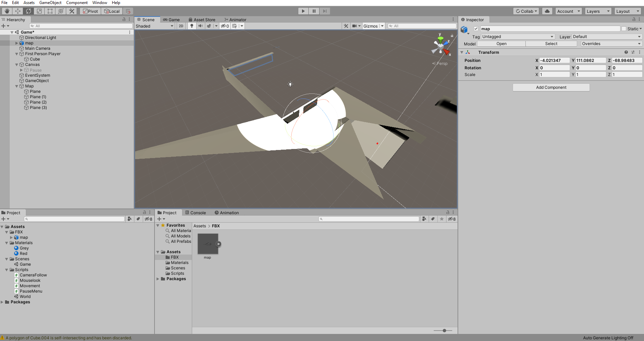Toggle Pivot handle position
Screen dimensions: 644x341
[90, 11]
